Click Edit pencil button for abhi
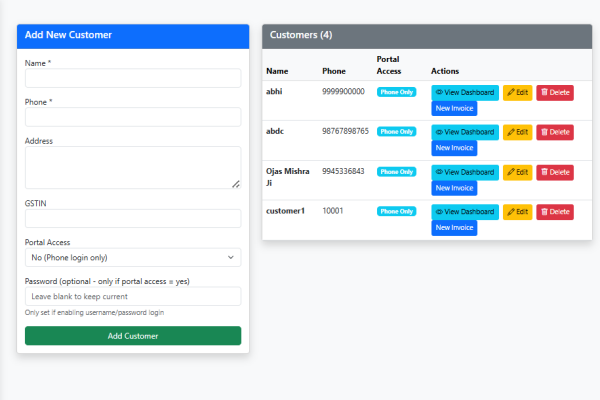The width and height of the screenshot is (600, 400). coord(517,92)
